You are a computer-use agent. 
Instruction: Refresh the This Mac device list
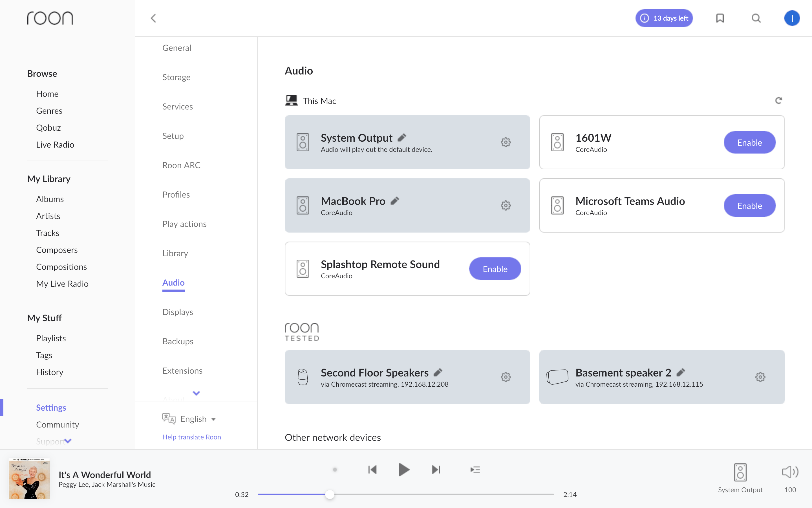tap(778, 100)
